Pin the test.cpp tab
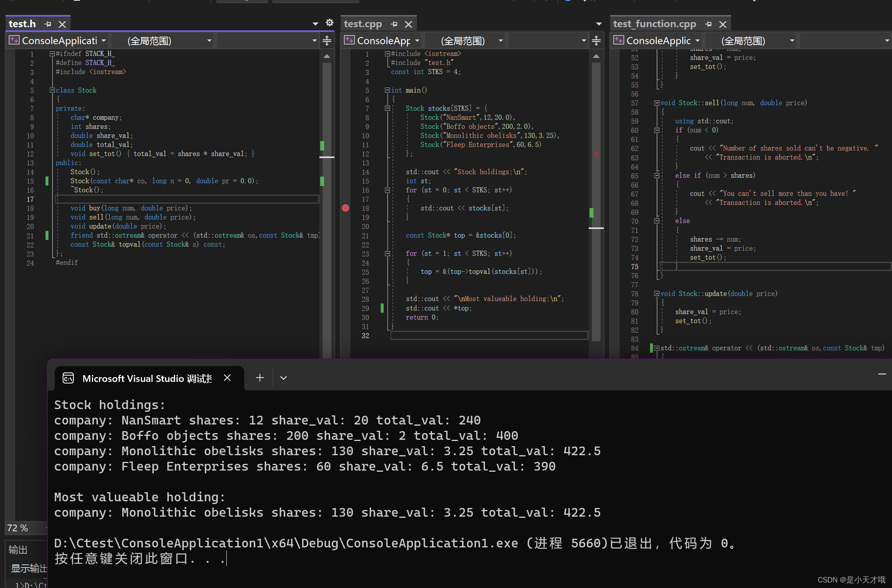 394,24
